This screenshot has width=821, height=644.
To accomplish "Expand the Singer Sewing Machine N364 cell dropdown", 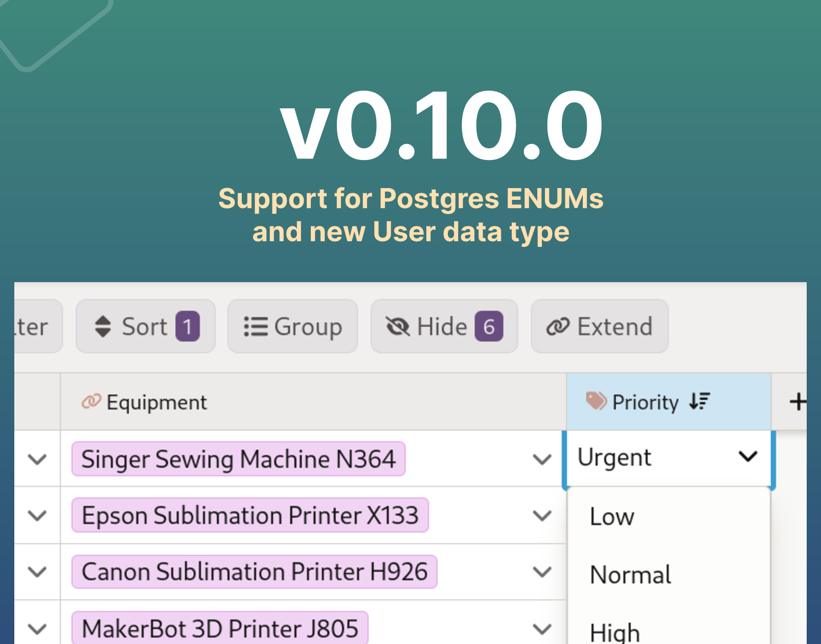I will pos(542,459).
